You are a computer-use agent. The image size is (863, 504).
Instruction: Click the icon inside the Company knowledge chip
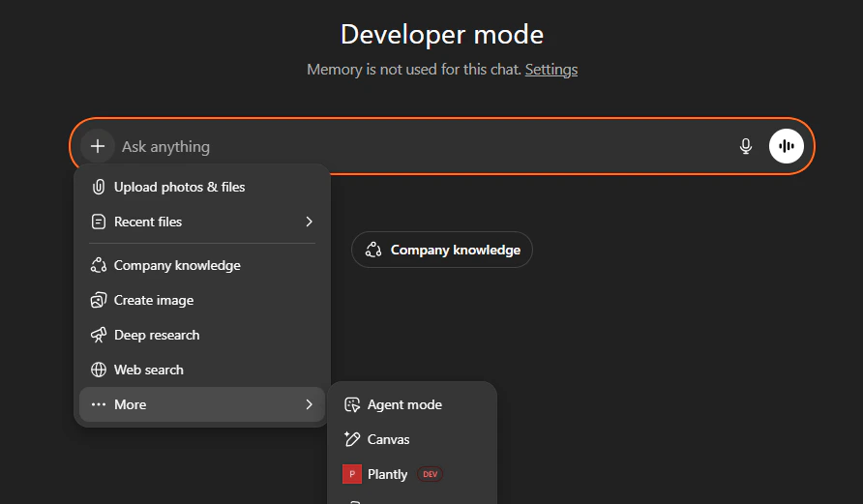[x=373, y=250]
